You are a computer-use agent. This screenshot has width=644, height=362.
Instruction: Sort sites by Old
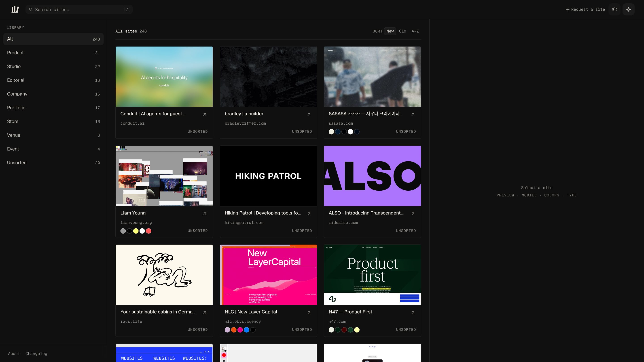(x=402, y=31)
